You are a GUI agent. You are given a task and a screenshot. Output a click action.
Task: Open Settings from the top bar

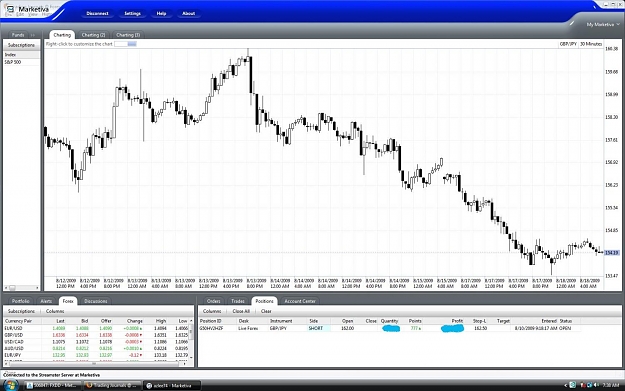pos(132,14)
